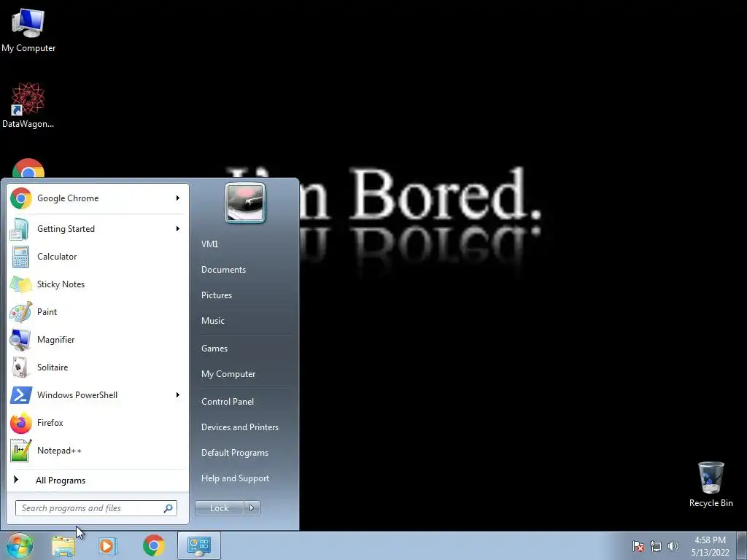Open Pictures from Start menu

click(x=216, y=295)
